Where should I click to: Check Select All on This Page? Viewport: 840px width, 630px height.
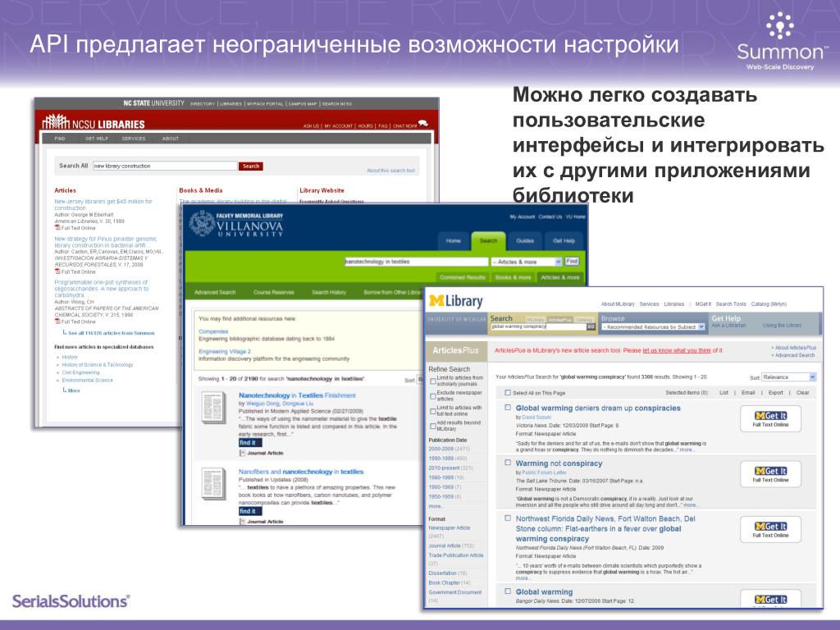507,393
